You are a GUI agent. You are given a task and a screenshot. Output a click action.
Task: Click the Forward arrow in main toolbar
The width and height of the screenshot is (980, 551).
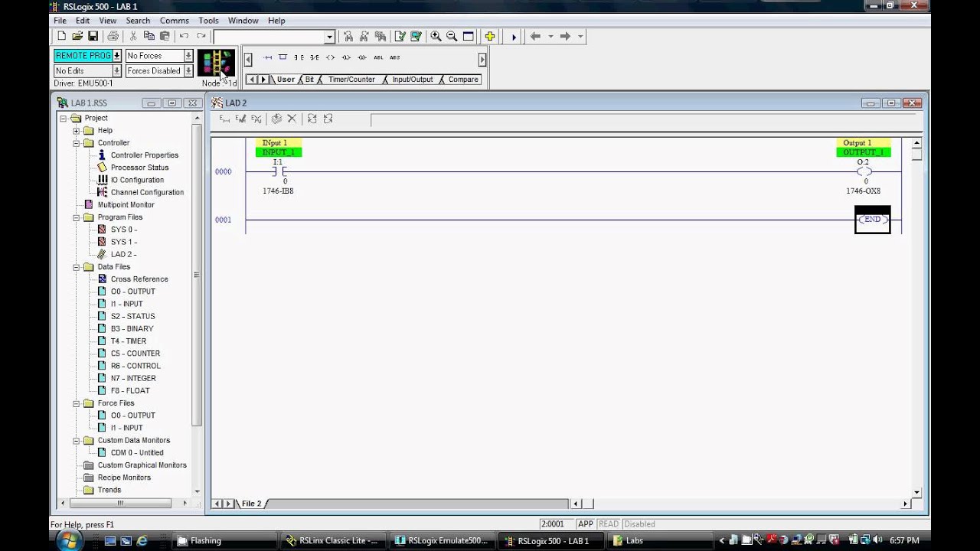click(x=565, y=36)
